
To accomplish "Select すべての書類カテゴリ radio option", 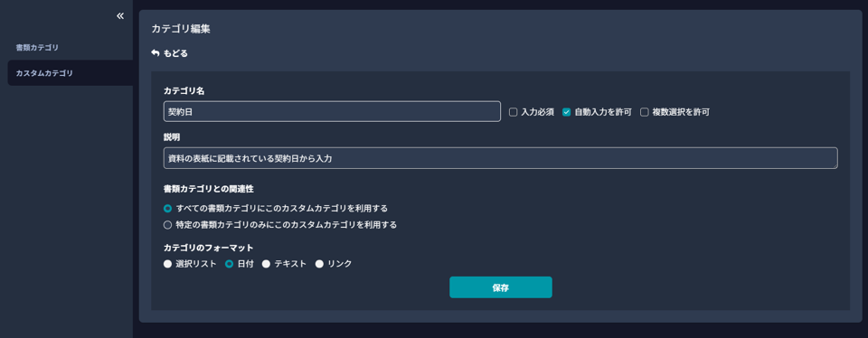I will [168, 209].
